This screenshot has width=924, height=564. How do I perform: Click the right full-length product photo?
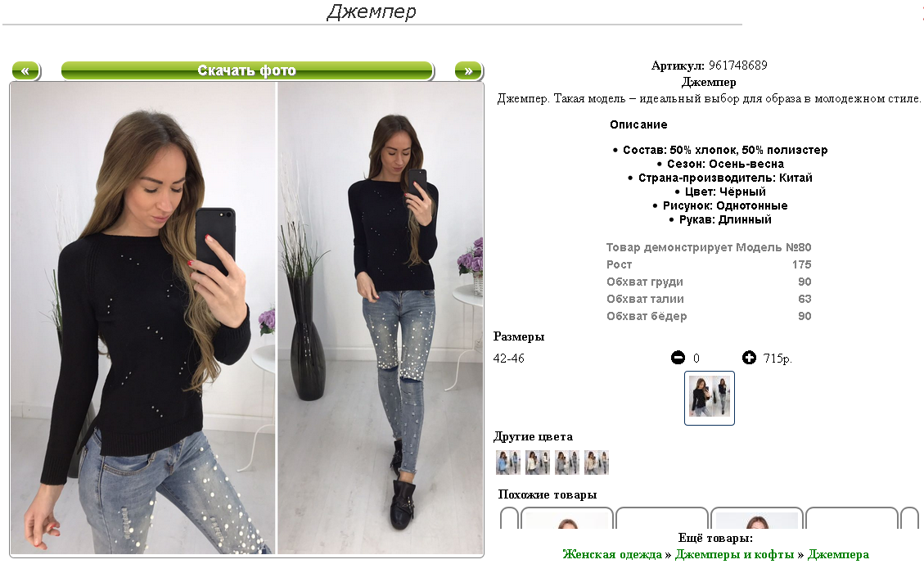pos(381,318)
